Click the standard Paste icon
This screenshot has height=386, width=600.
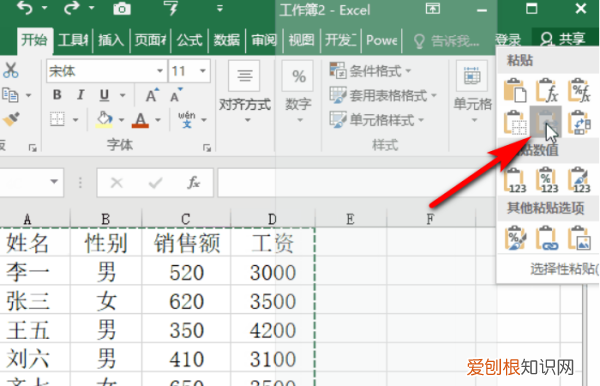[x=515, y=90]
